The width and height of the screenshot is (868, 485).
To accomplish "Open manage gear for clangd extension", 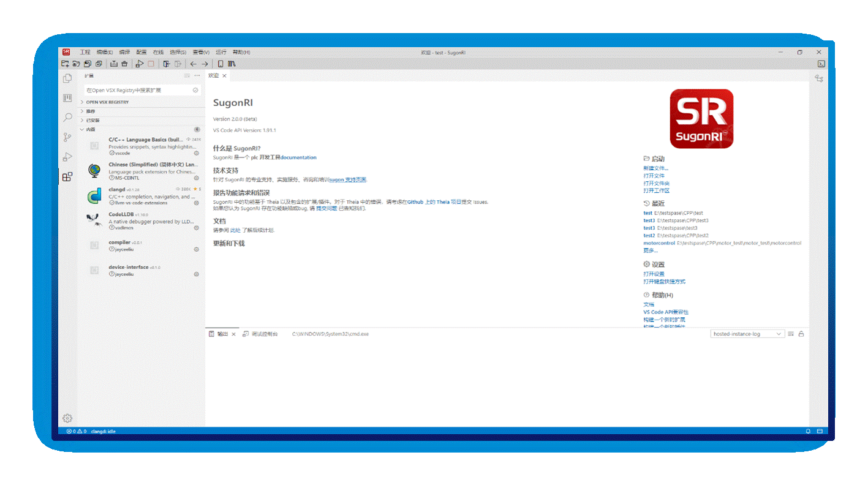I will click(197, 203).
